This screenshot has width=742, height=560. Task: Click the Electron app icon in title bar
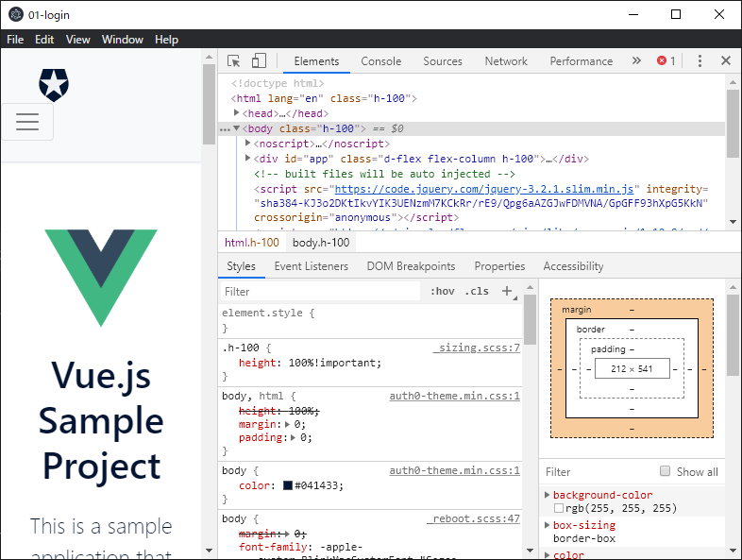[x=16, y=15]
